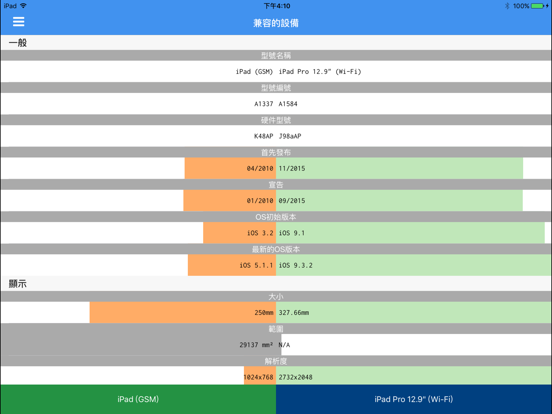Tap hardware model K48AP

[264, 136]
